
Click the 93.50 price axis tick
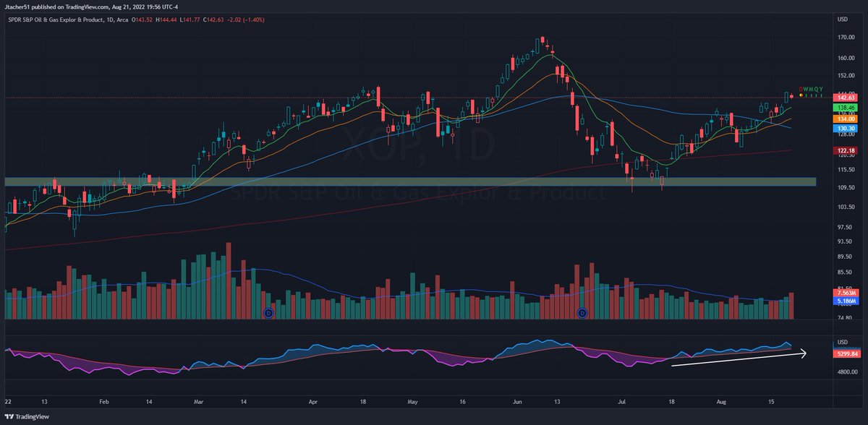pos(846,241)
